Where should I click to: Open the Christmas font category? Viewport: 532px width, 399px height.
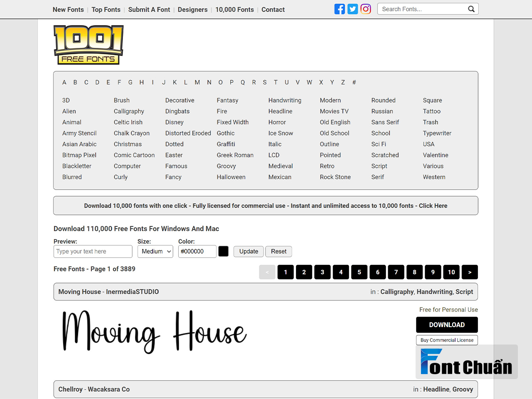(128, 144)
